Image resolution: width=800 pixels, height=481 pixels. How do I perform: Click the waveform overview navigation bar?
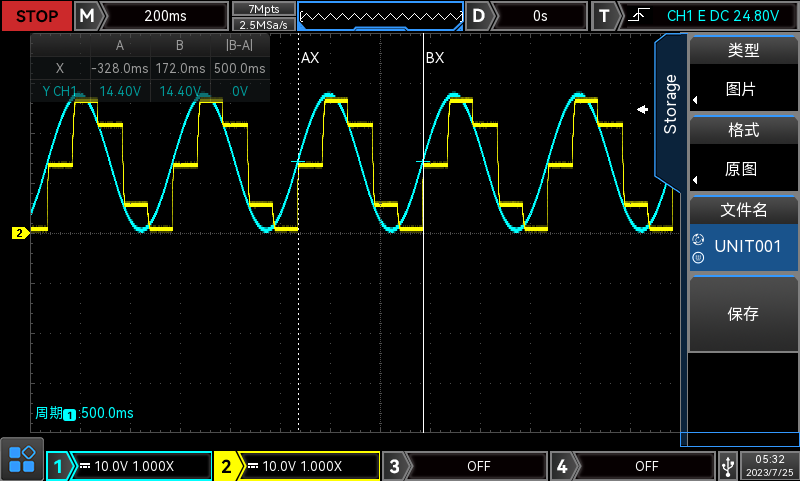click(381, 15)
